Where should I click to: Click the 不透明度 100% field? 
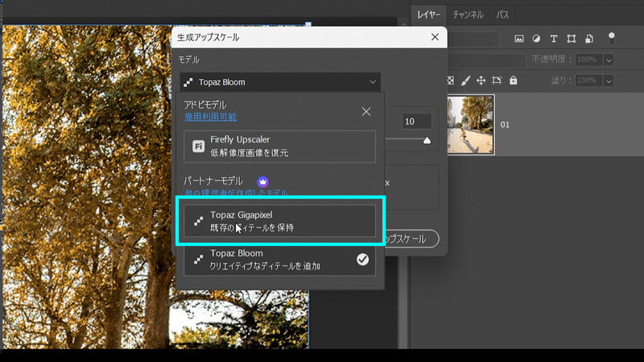588,60
